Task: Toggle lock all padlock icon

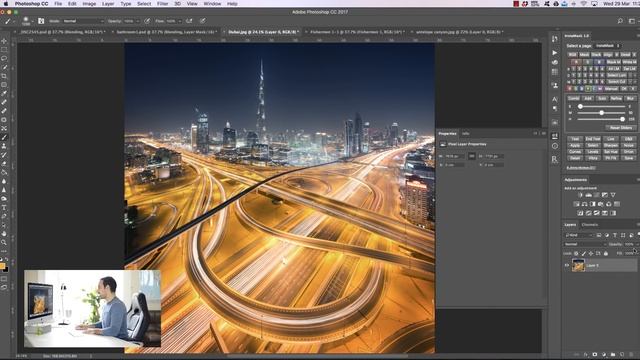Action: coord(606,253)
